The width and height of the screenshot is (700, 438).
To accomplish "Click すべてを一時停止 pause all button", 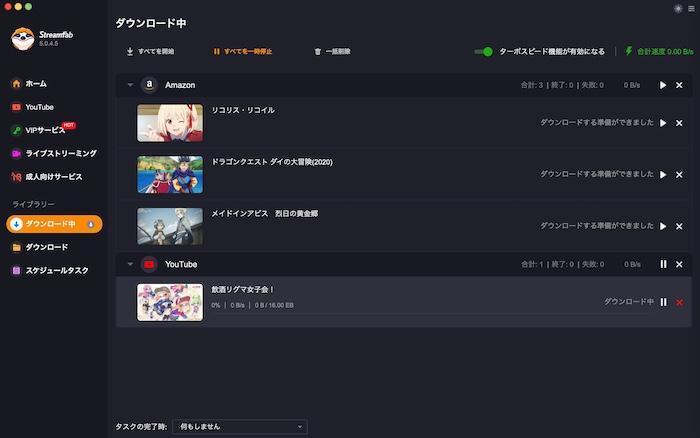I will coord(242,51).
